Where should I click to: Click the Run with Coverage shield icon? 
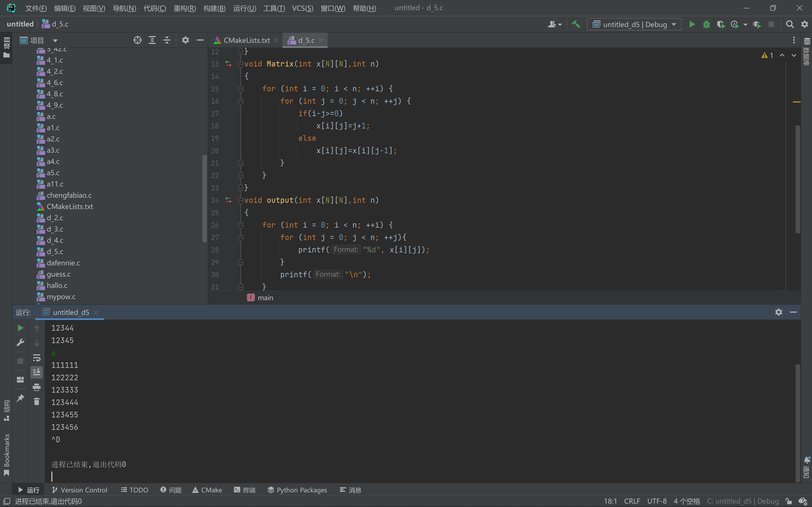pyautogui.click(x=720, y=24)
